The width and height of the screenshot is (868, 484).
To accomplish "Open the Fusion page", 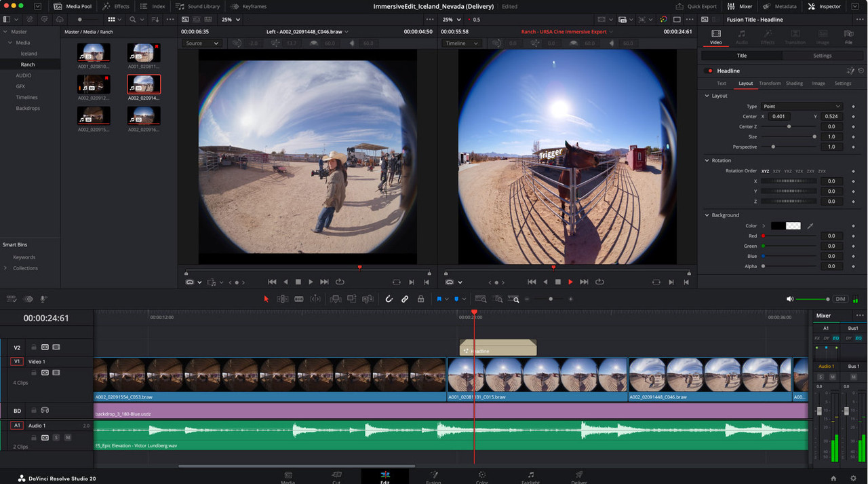I will (x=434, y=477).
